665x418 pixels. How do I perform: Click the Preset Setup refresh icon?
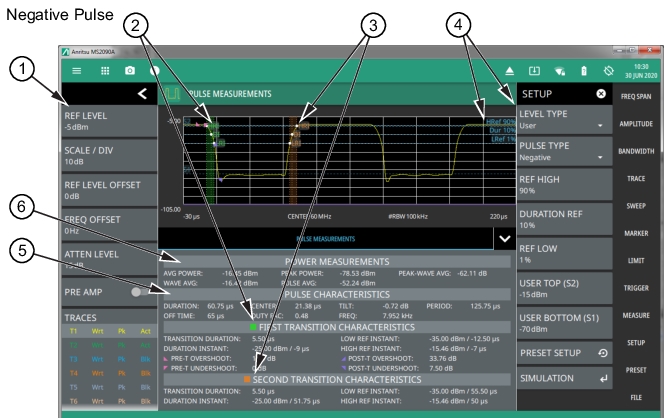[603, 353]
